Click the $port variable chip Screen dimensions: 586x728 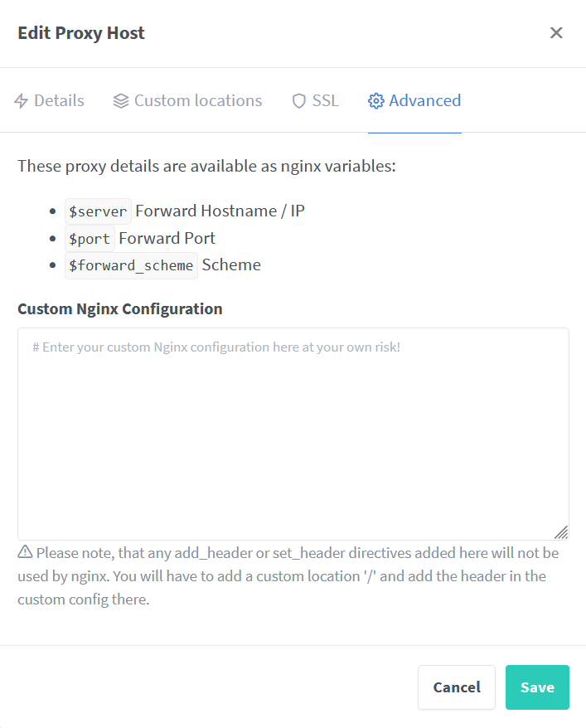(x=89, y=238)
